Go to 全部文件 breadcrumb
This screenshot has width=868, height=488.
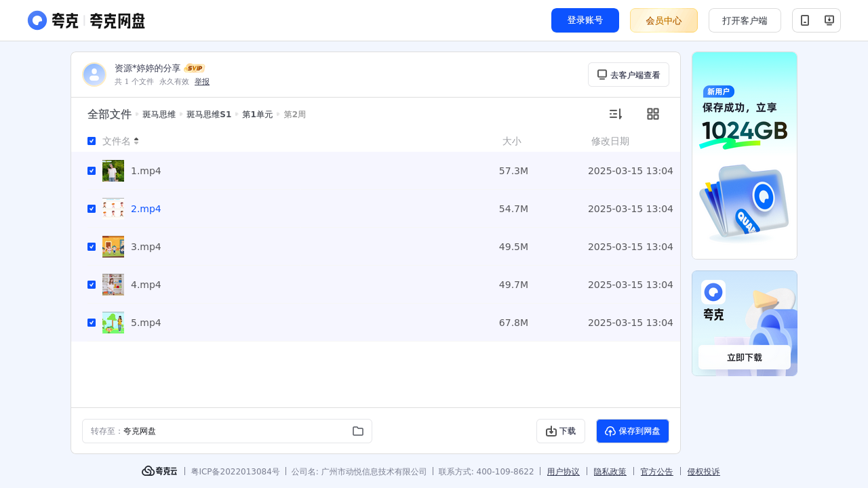[x=109, y=115]
